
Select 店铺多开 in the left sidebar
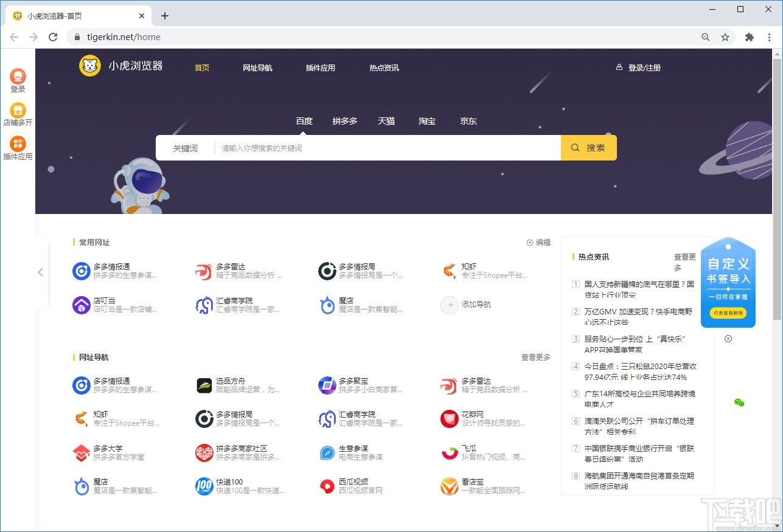coord(18,112)
